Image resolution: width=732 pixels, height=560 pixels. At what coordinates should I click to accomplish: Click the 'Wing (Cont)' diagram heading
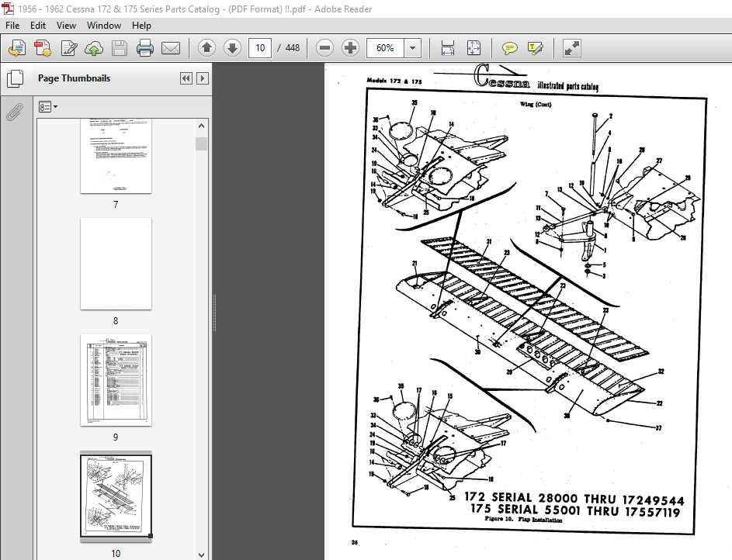pyautogui.click(x=536, y=105)
